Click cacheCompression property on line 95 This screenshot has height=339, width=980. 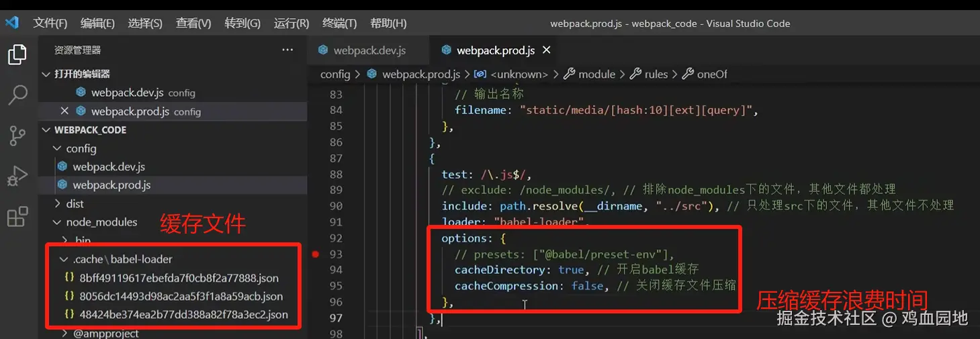click(x=506, y=286)
